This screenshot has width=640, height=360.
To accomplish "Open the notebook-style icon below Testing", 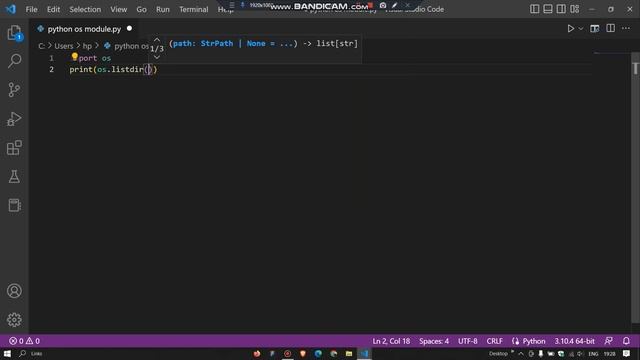I will coord(14,205).
